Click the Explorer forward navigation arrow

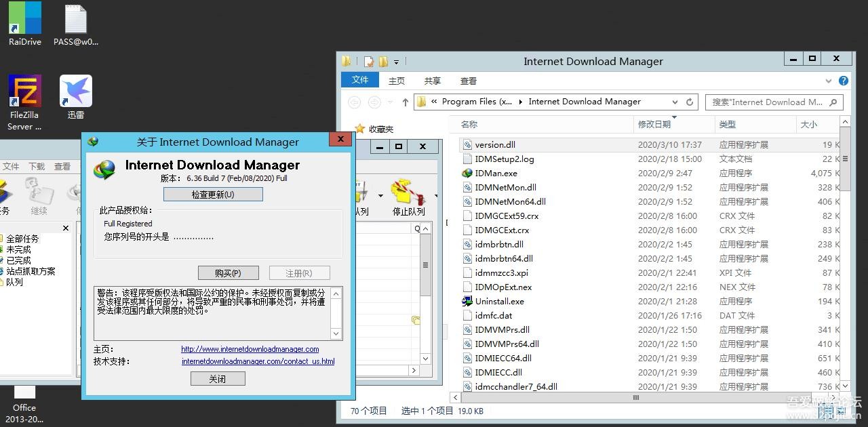pyautogui.click(x=374, y=102)
